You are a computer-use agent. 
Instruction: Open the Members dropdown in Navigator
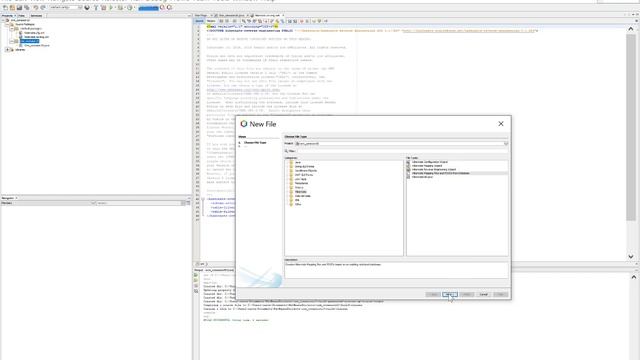pos(48,203)
